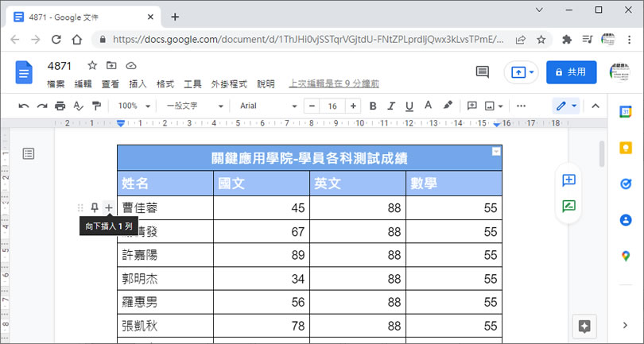Screen dimensions: 644x344
Task: Open the 插入 menu
Action: tap(138, 83)
